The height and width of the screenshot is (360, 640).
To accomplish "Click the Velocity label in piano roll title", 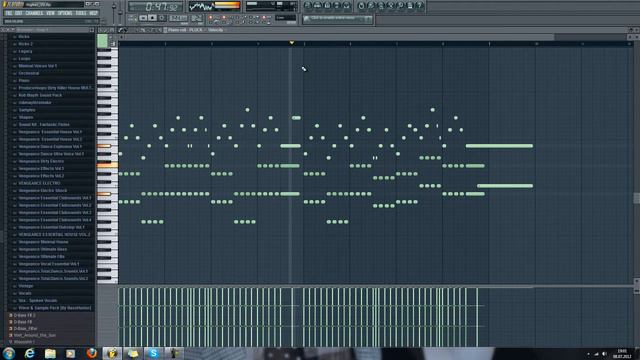I will point(216,30).
